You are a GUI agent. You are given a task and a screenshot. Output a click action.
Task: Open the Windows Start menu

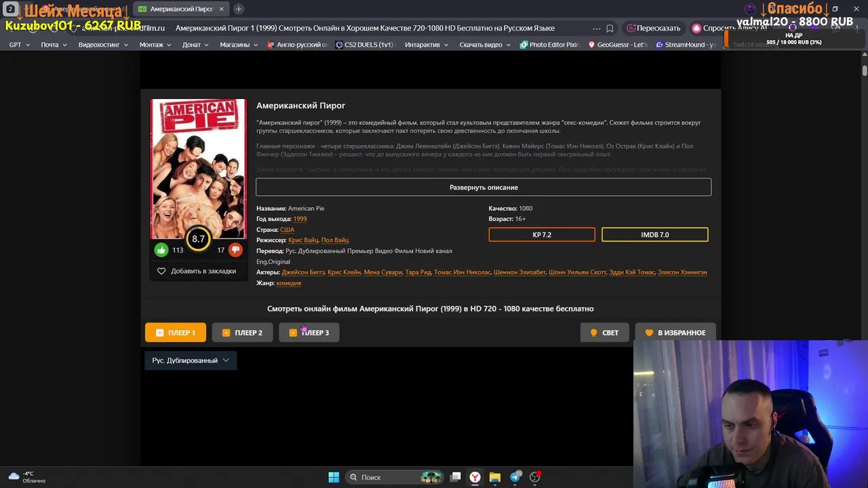(334, 477)
